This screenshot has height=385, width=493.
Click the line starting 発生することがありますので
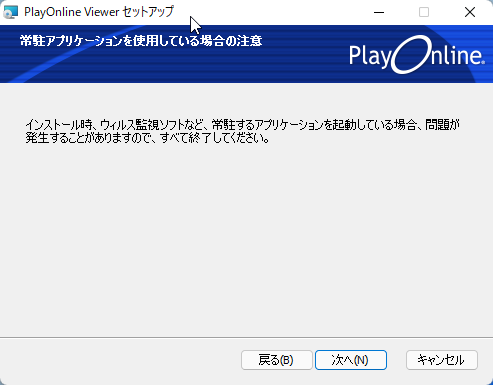tap(148, 138)
